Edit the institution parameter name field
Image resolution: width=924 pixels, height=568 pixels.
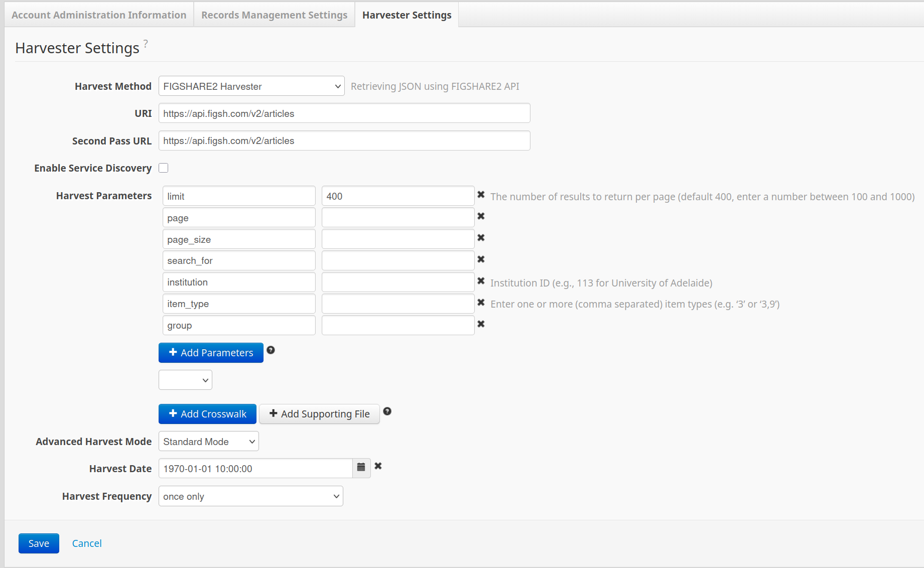coord(239,282)
